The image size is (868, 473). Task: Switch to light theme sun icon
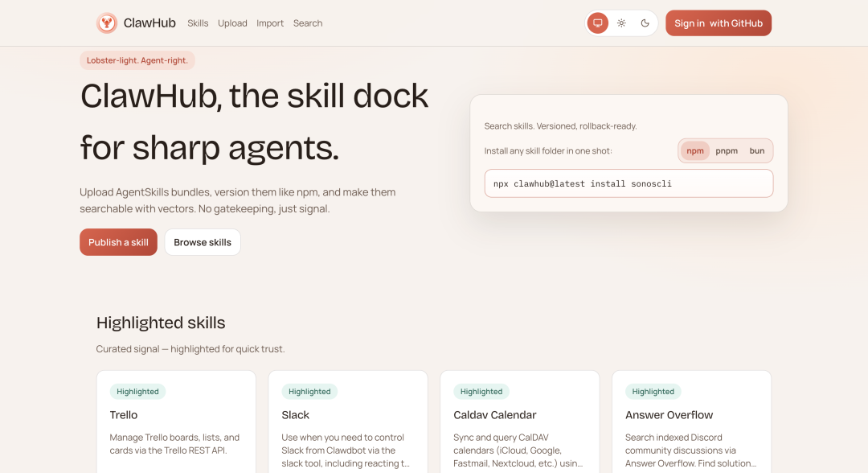621,23
